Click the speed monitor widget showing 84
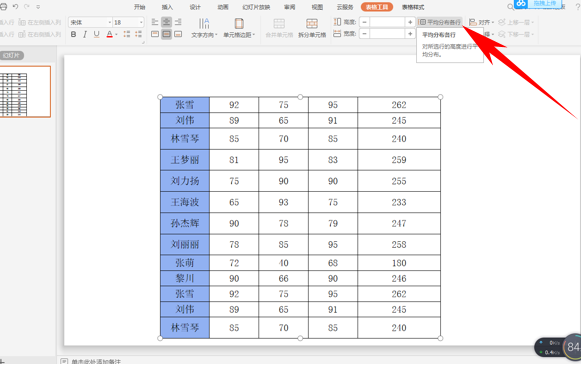The height and width of the screenshot is (365, 583). click(x=558, y=347)
